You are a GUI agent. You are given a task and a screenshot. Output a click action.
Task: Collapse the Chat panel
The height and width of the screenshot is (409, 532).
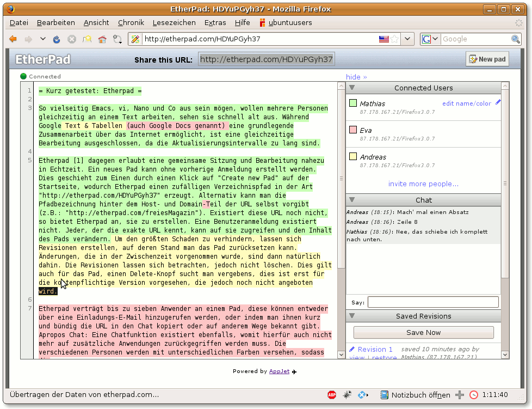click(352, 200)
